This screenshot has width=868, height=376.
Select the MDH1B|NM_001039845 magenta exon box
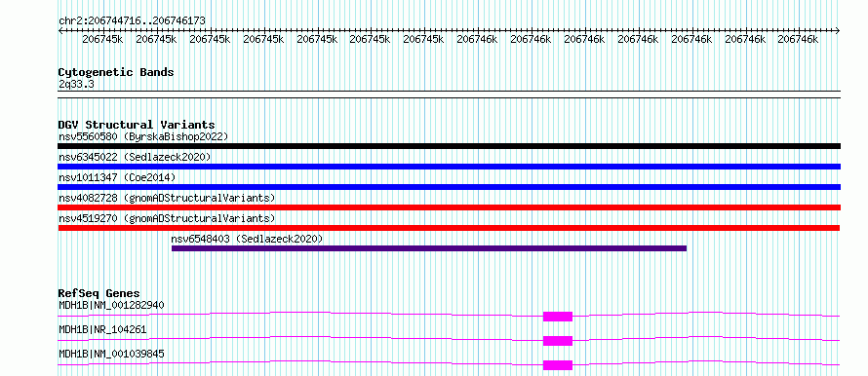(x=558, y=365)
